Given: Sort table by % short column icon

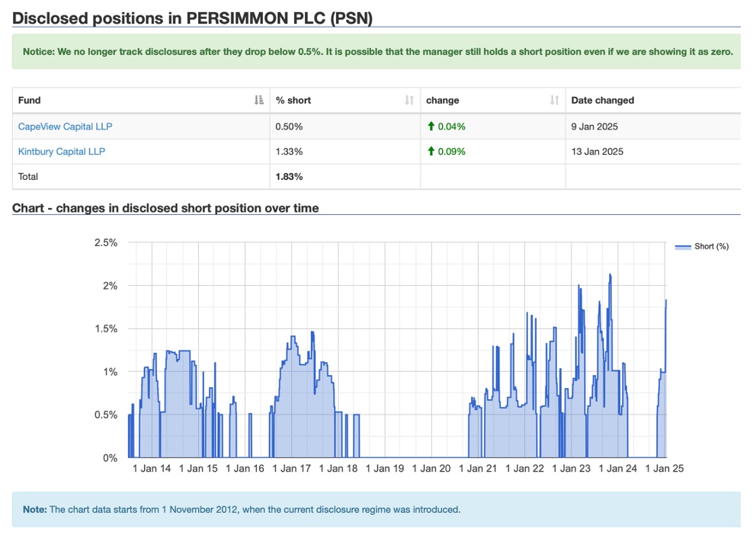Looking at the screenshot, I should pos(408,100).
